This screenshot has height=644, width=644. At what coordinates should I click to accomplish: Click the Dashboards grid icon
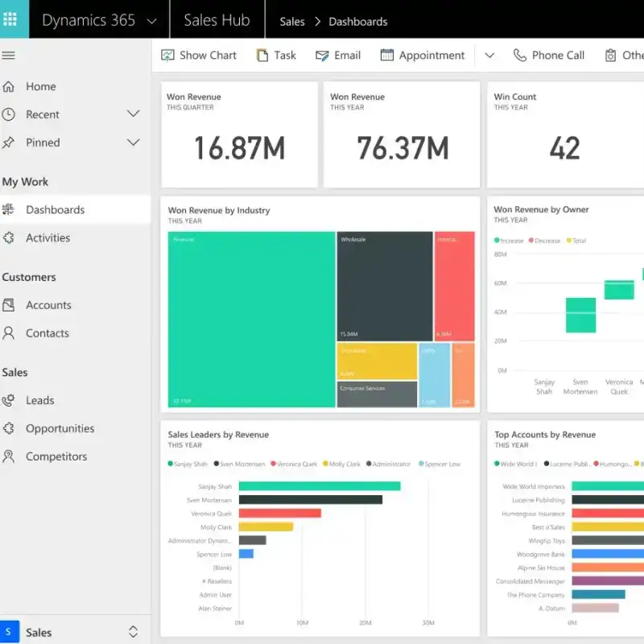click(8, 209)
